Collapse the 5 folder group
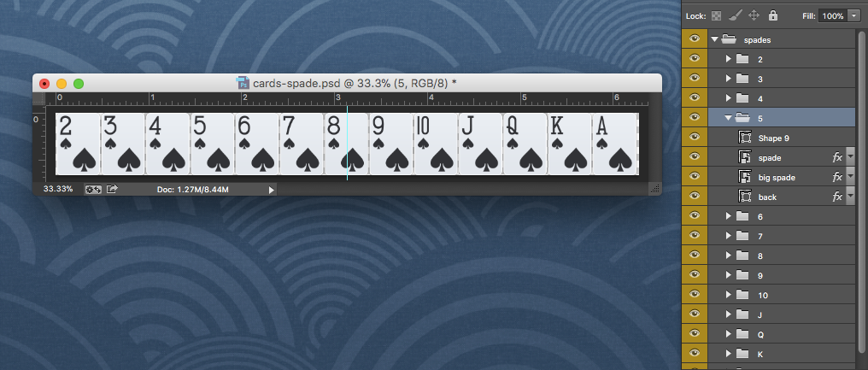Screen dimensions: 868x370 (x=729, y=118)
